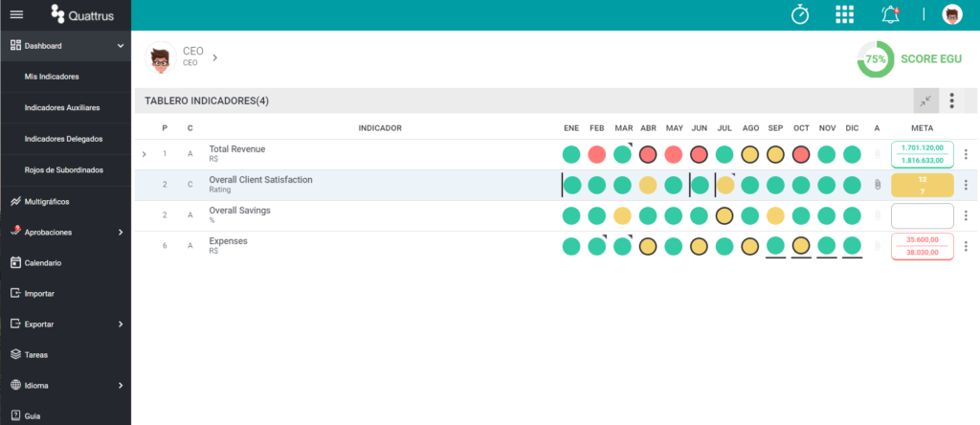Click the user avatar in top bar
Screen dimensions: 980x425
coord(952,14)
